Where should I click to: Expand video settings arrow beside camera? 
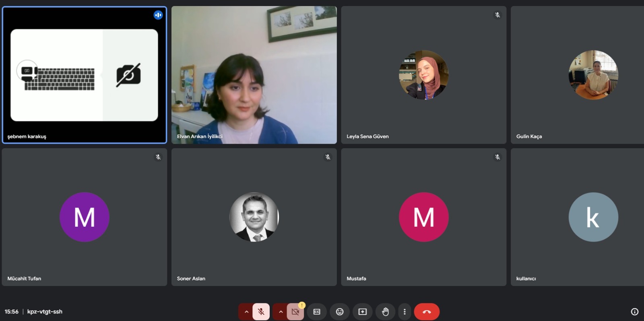[x=281, y=312]
